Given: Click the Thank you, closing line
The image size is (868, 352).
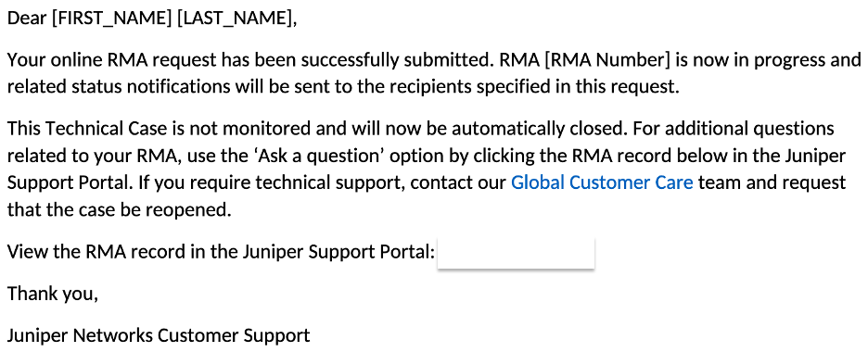Looking at the screenshot, I should [x=53, y=294].
